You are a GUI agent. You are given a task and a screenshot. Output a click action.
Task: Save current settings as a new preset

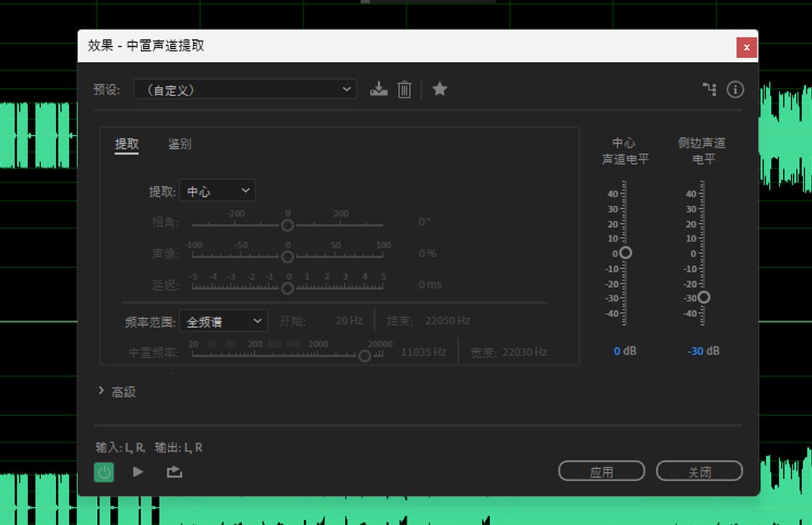click(x=378, y=89)
